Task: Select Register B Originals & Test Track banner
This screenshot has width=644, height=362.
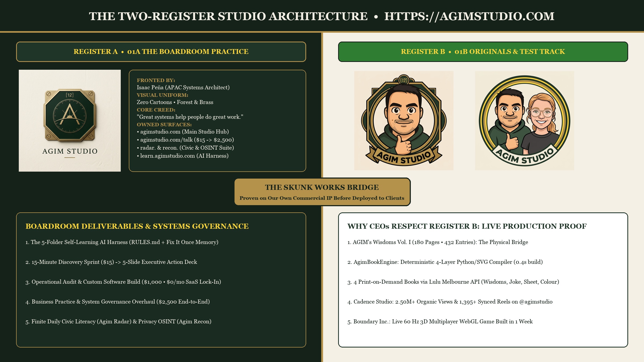Action: tap(483, 52)
